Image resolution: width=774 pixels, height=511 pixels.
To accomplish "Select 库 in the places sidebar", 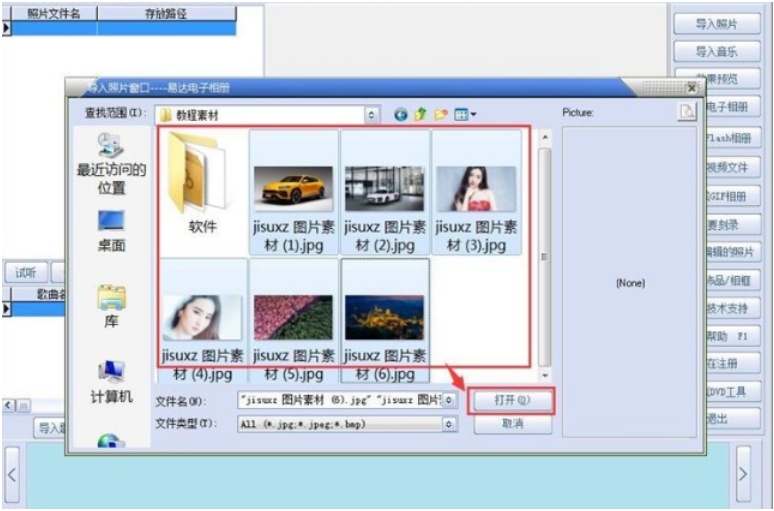I will [x=111, y=306].
